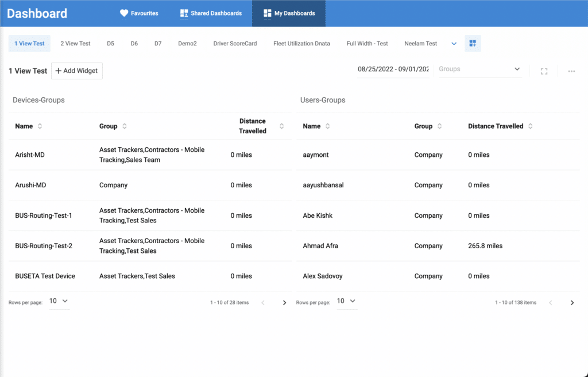Open the Driver ScoreCard dashboard tab
Screen dimensions: 588x377
pyautogui.click(x=235, y=44)
